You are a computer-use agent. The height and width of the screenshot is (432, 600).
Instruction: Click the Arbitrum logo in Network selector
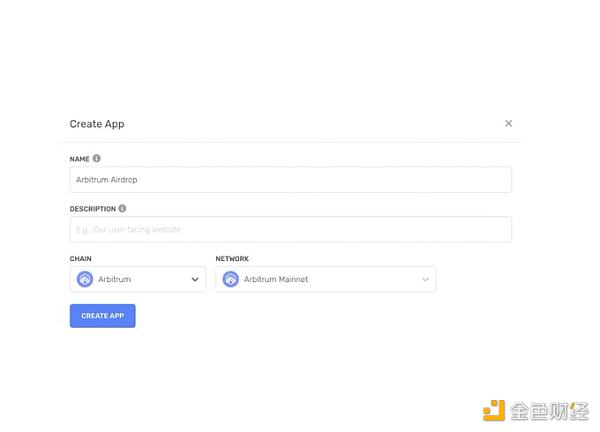pos(231,280)
